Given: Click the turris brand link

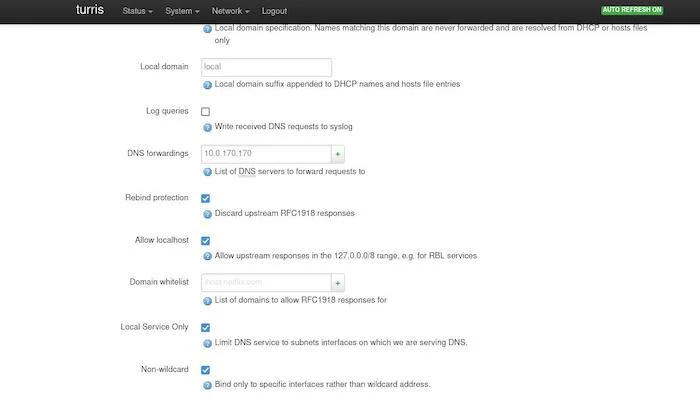Looking at the screenshot, I should (90, 9).
